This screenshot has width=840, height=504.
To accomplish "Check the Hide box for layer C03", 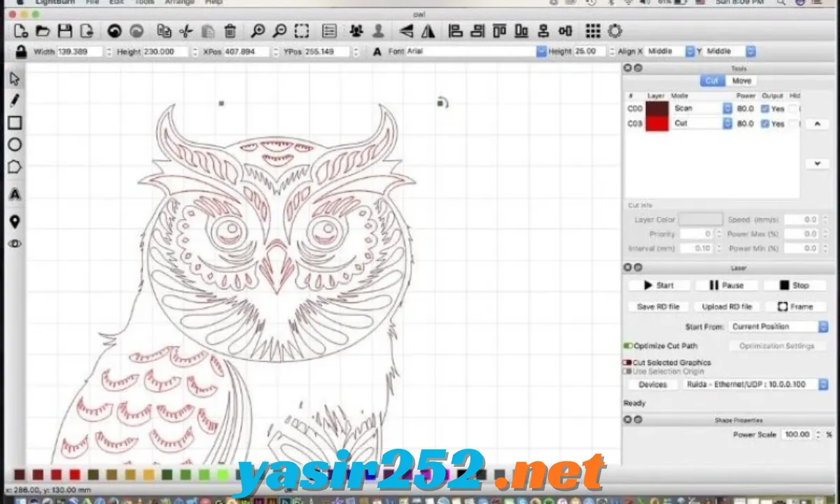I will click(x=792, y=123).
